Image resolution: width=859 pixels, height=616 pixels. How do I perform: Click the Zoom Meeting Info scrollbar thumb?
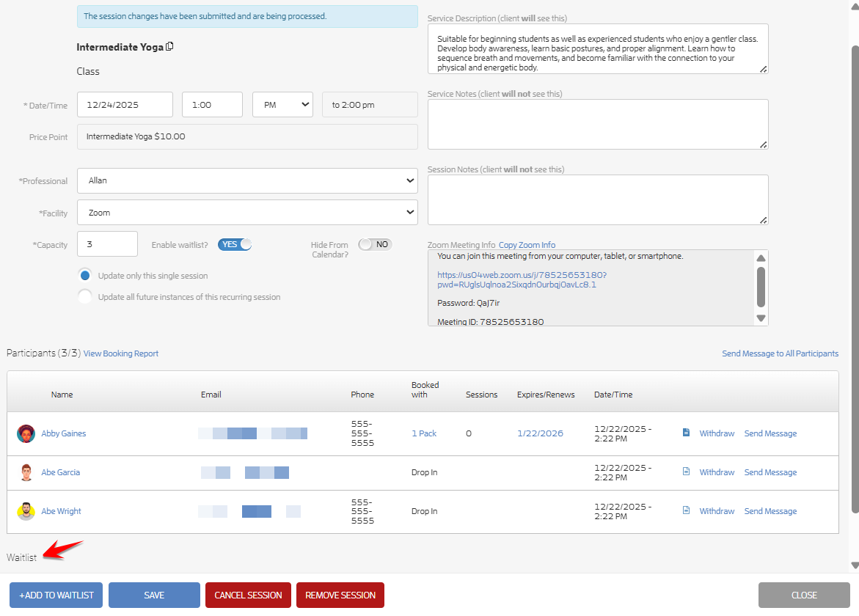(x=761, y=287)
